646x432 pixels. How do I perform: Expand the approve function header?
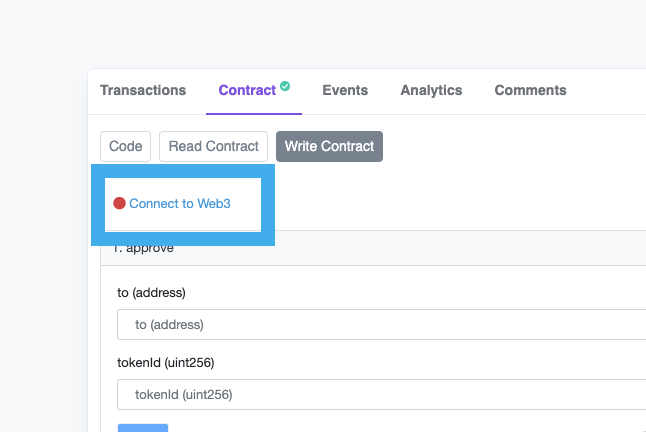pyautogui.click(x=373, y=248)
